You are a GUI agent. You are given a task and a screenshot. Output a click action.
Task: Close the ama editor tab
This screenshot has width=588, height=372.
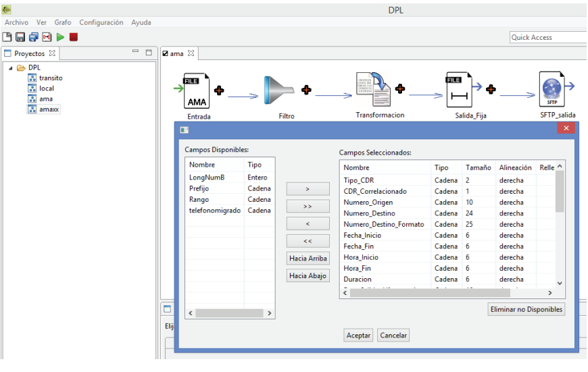click(191, 53)
